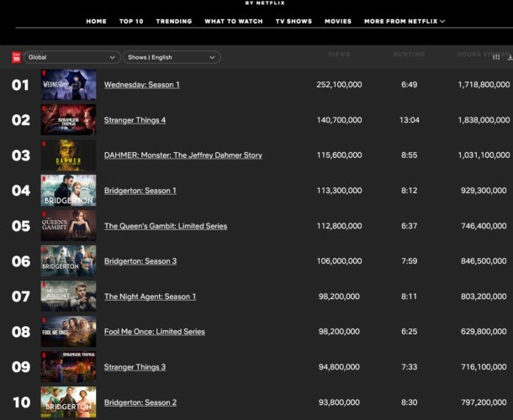The height and width of the screenshot is (420, 513).
Task: Open Fool Me Once: Limited Series link
Action: click(155, 332)
